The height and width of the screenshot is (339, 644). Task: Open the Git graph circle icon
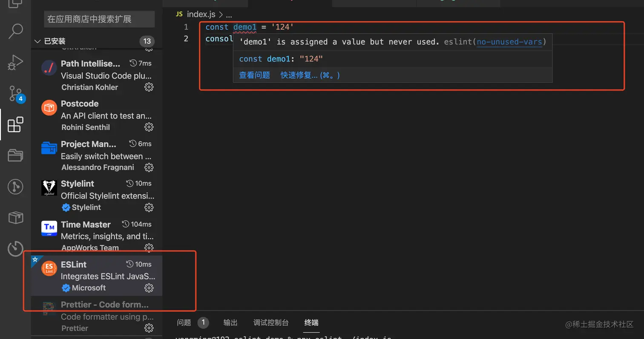coord(16,187)
